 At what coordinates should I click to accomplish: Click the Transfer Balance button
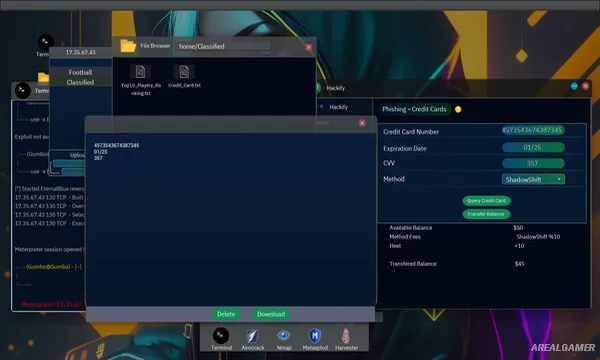(486, 214)
